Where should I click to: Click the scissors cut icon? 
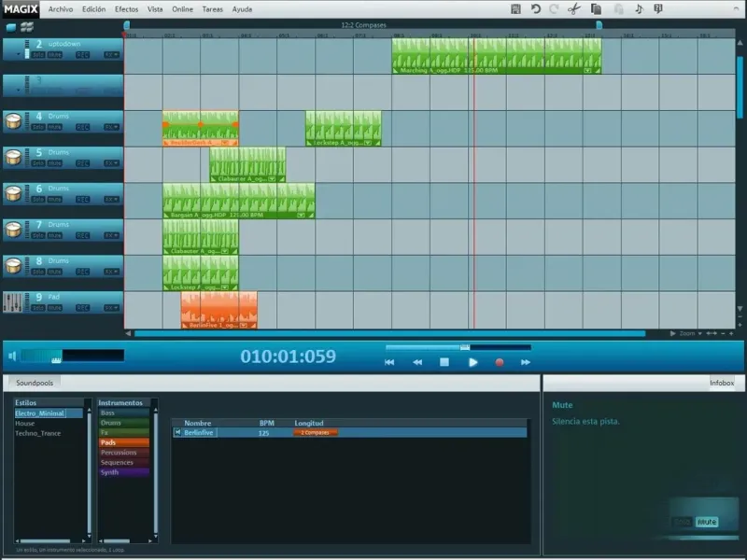(574, 9)
